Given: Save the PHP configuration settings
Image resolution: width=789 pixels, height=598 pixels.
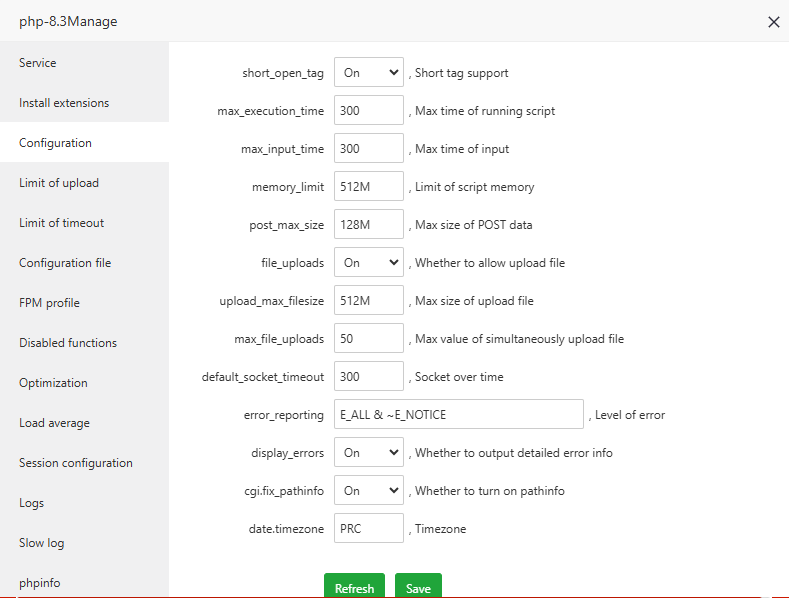Looking at the screenshot, I should click(418, 587).
